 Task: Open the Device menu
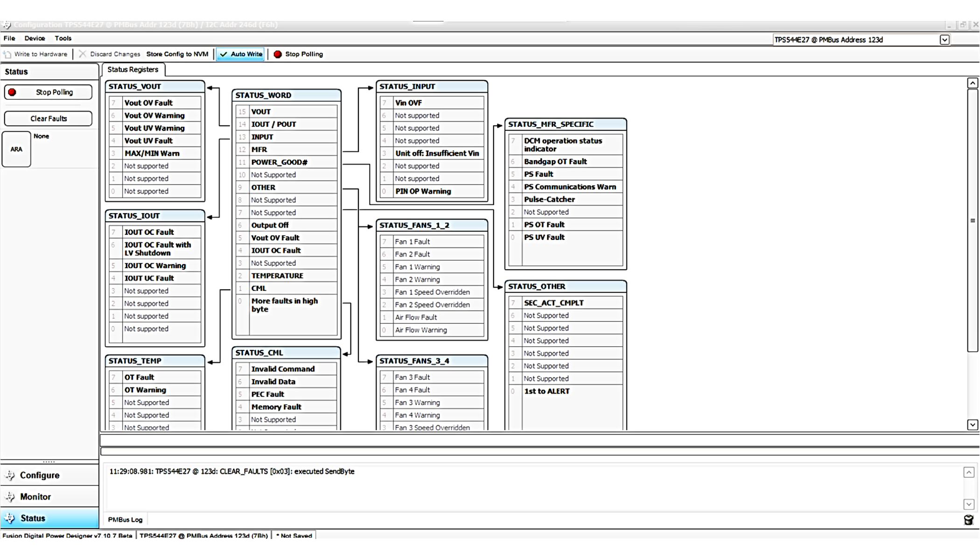tap(35, 38)
